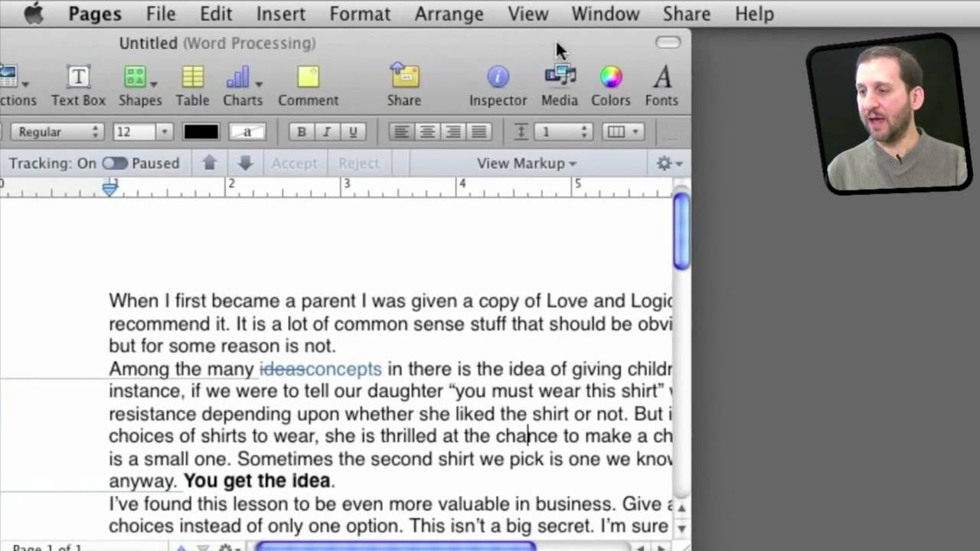Screen dimensions: 980x551
Task: Insert a Text Box
Action: (x=78, y=85)
